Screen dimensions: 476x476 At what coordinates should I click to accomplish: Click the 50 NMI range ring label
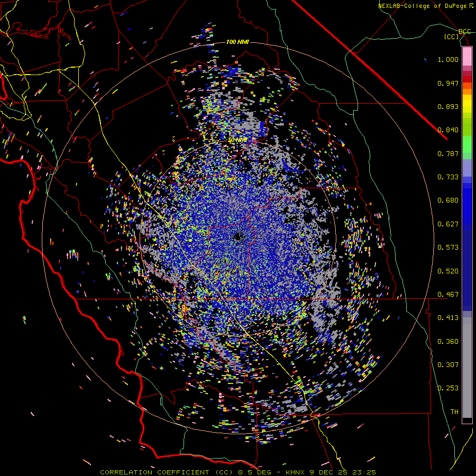point(237,140)
